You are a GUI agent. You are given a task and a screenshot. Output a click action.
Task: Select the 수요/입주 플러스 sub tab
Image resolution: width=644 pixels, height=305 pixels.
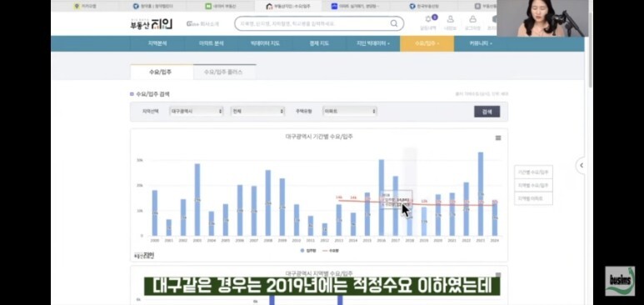point(224,72)
